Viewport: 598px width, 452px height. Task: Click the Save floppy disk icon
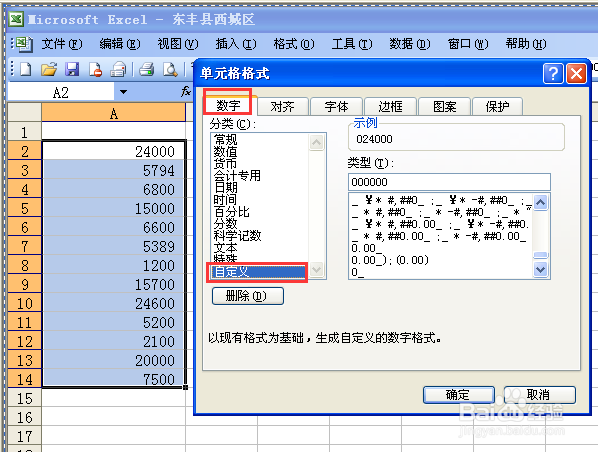(72, 69)
